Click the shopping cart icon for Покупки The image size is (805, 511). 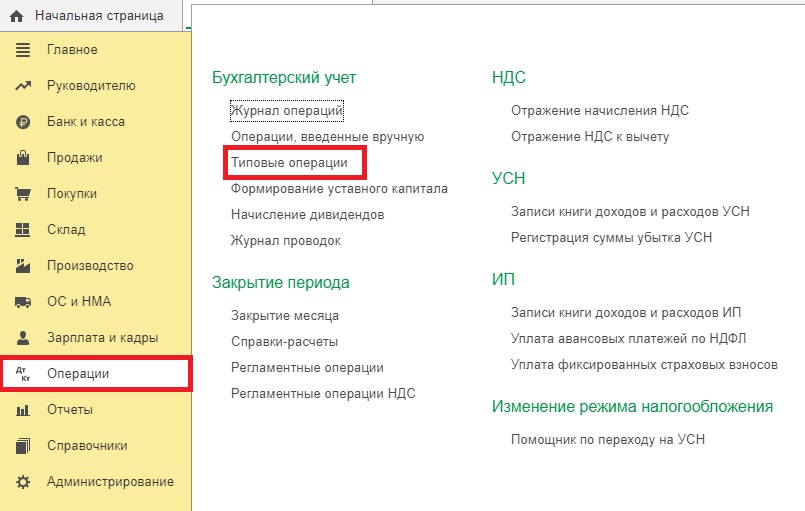[23, 194]
